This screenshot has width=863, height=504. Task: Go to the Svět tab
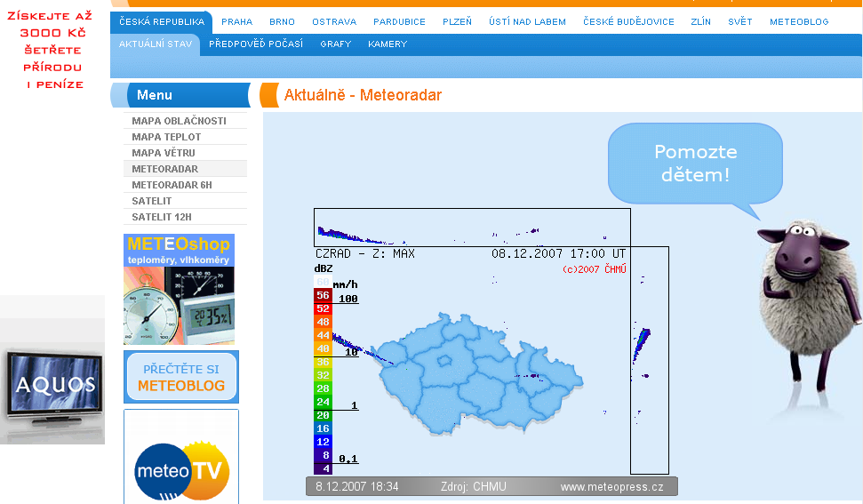(x=739, y=21)
